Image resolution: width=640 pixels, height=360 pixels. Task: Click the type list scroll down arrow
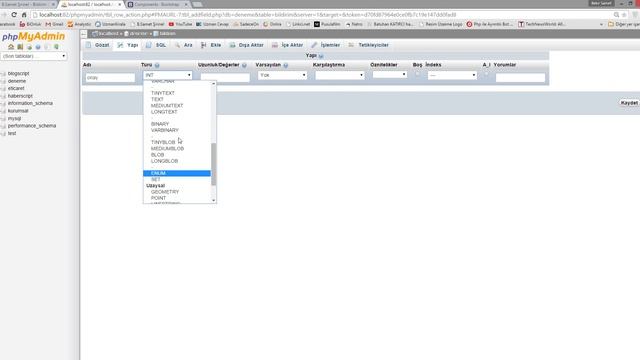tap(213, 200)
